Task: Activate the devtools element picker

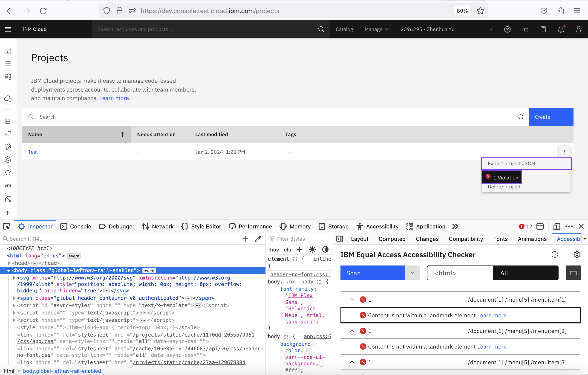Action: click(7, 227)
